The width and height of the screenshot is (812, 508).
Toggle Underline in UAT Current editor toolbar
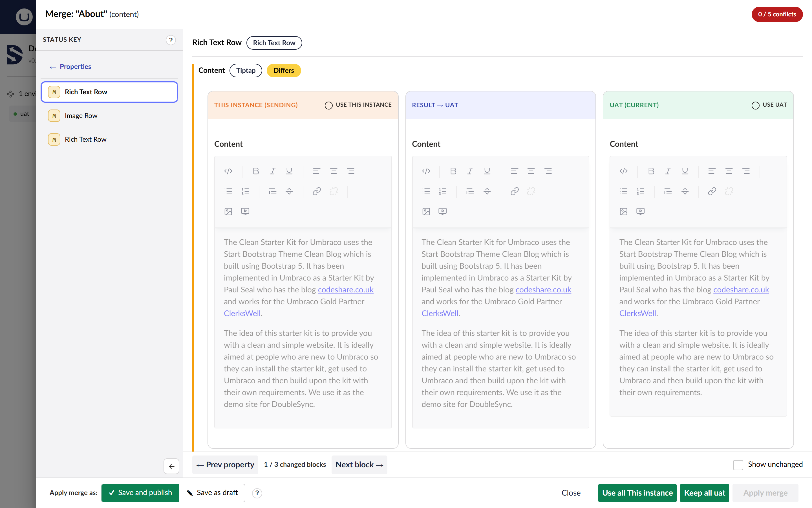click(685, 171)
